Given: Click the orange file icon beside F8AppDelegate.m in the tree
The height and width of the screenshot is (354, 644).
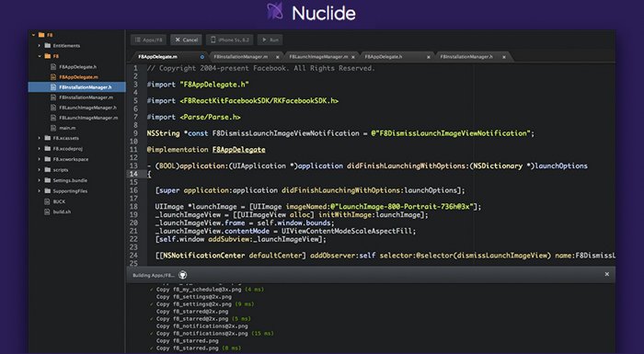Looking at the screenshot, I should pos(53,77).
